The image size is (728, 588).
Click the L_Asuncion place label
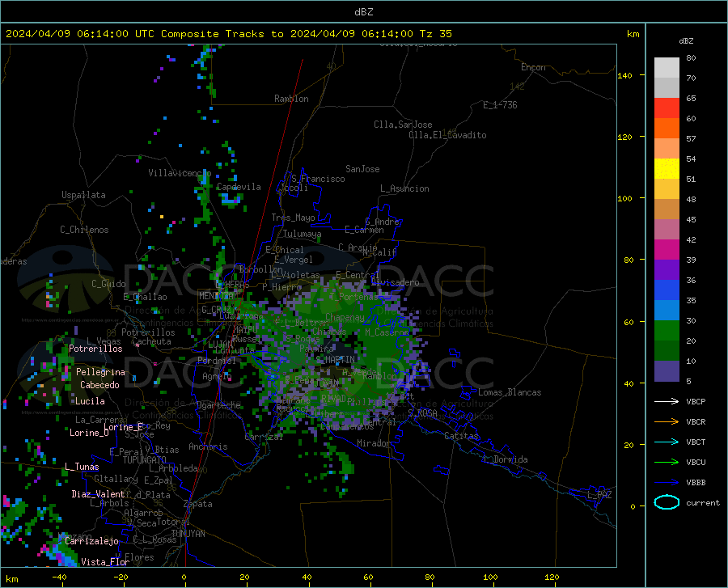pos(404,188)
